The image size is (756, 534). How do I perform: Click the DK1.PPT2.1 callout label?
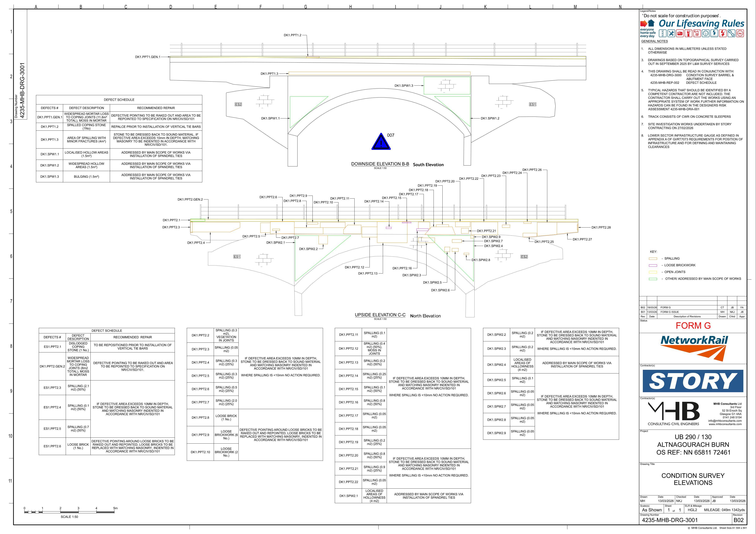171,220
